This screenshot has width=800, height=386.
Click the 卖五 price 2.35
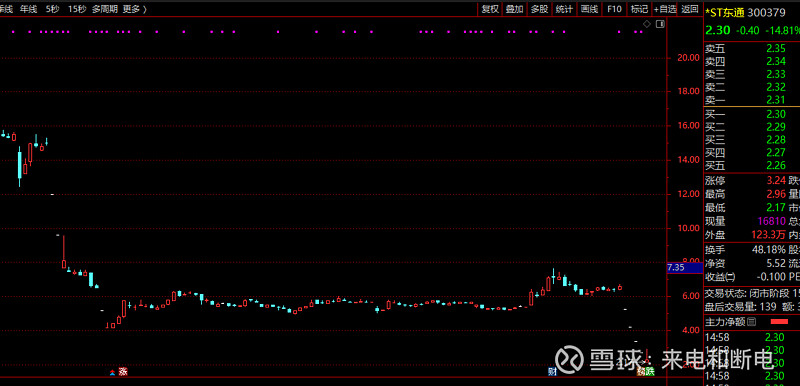[776, 48]
